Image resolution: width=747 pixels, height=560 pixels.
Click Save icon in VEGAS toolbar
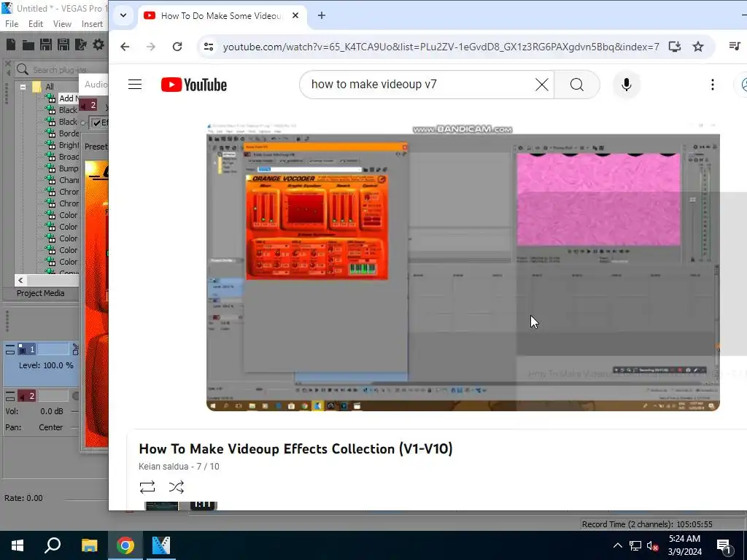(x=46, y=44)
